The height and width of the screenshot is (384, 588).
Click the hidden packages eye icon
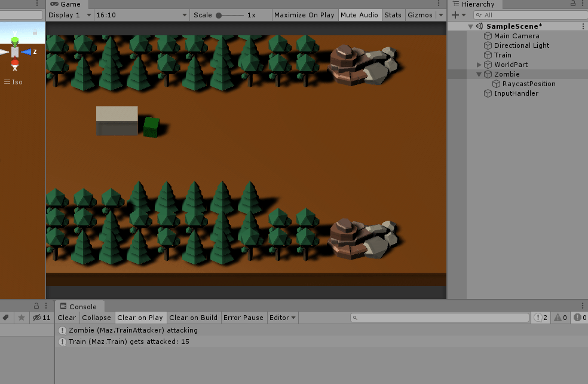click(x=41, y=318)
